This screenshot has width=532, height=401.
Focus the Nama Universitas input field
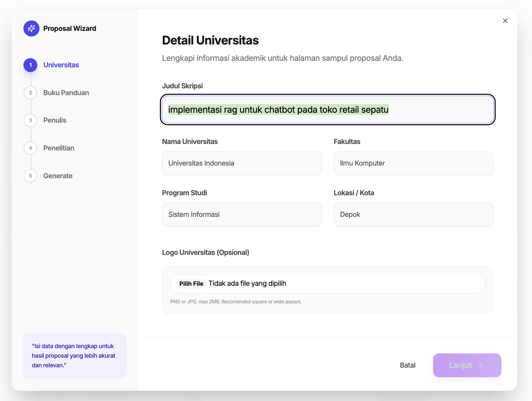click(x=242, y=163)
